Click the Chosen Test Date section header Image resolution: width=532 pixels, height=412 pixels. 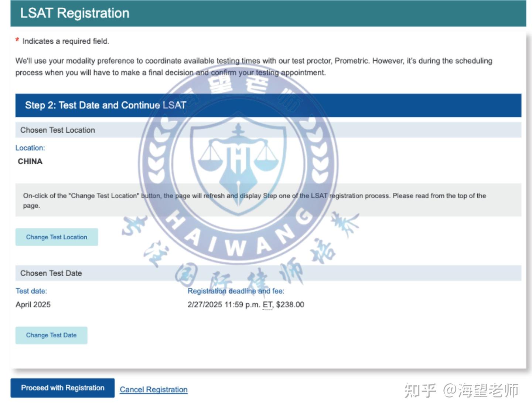[268, 273]
